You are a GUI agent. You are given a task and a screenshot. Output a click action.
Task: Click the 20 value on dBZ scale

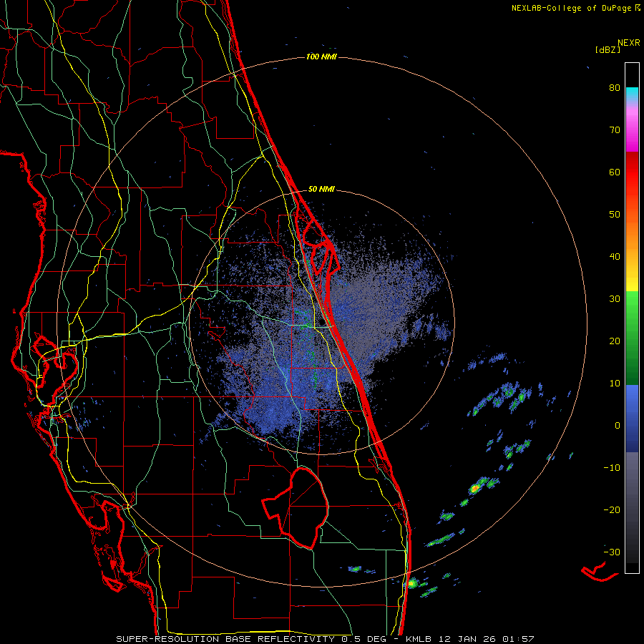615,341
